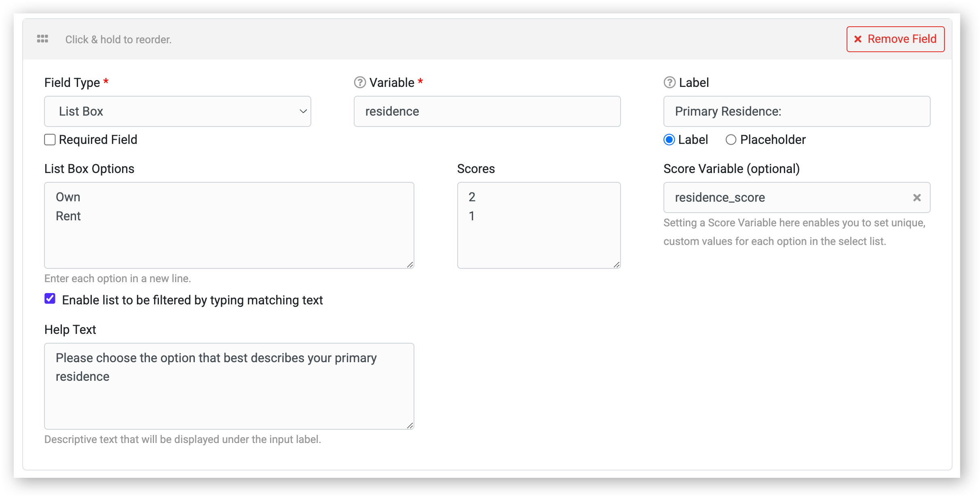Click the Variable input containing residence
The image size is (980, 498).
(x=487, y=111)
